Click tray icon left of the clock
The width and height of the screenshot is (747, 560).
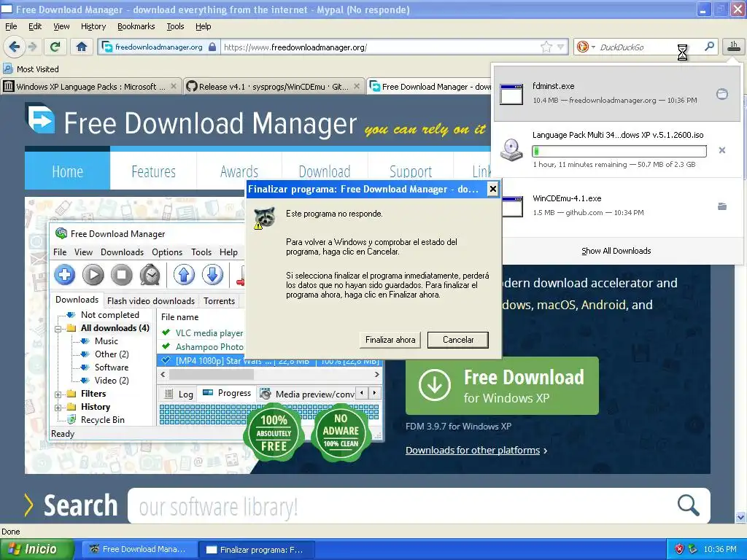[x=693, y=549]
